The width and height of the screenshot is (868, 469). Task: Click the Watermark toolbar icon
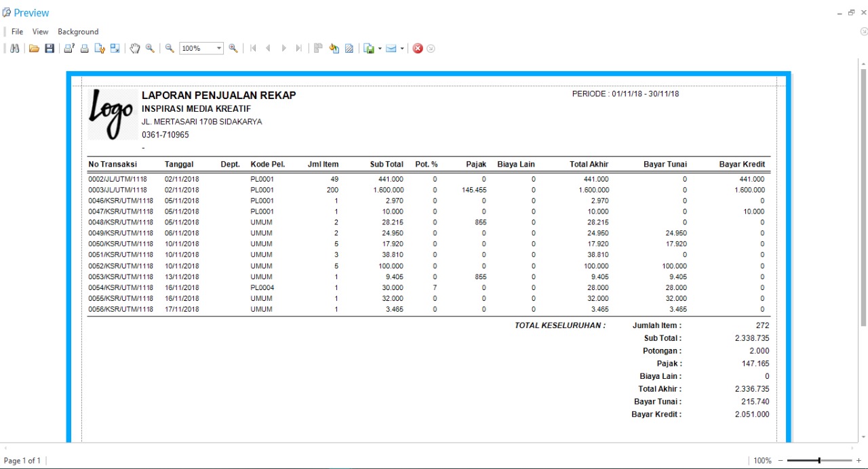pos(349,49)
